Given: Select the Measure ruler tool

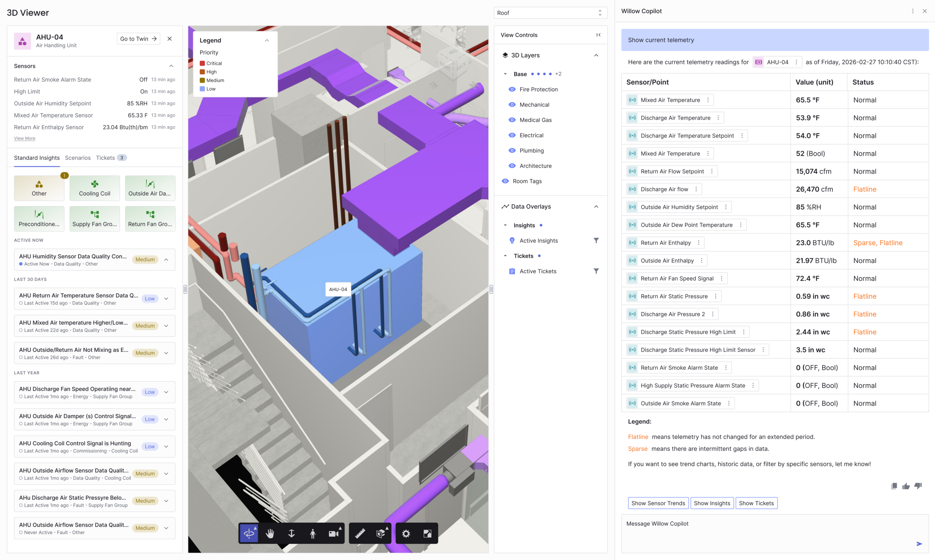Looking at the screenshot, I should coord(360,533).
